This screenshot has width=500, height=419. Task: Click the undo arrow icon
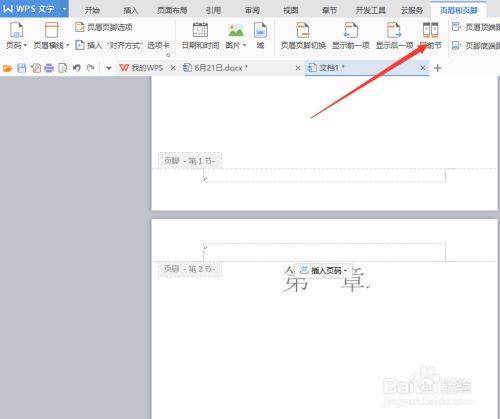77,68
